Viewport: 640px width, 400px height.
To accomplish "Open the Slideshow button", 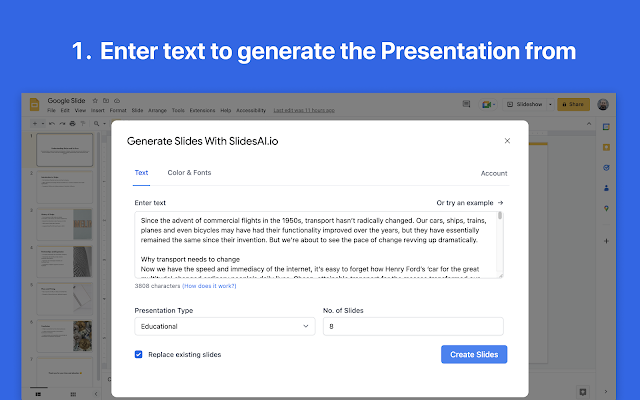I will 527,104.
